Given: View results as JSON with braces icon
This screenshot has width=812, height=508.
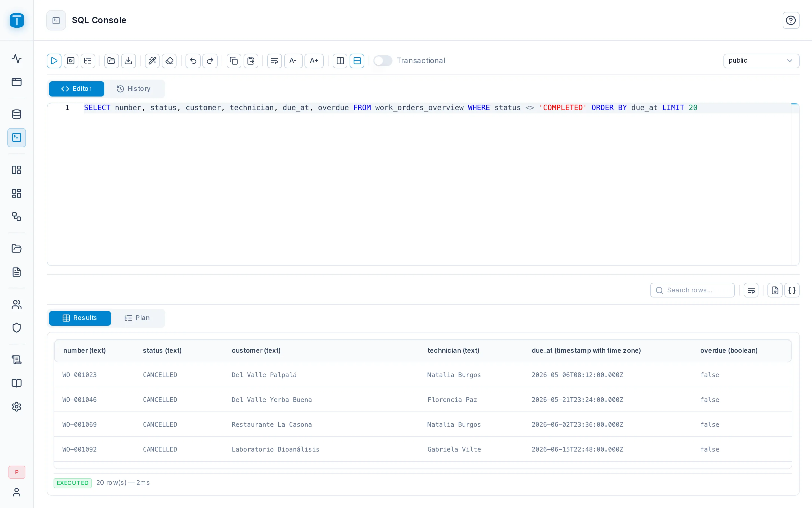Looking at the screenshot, I should point(792,290).
